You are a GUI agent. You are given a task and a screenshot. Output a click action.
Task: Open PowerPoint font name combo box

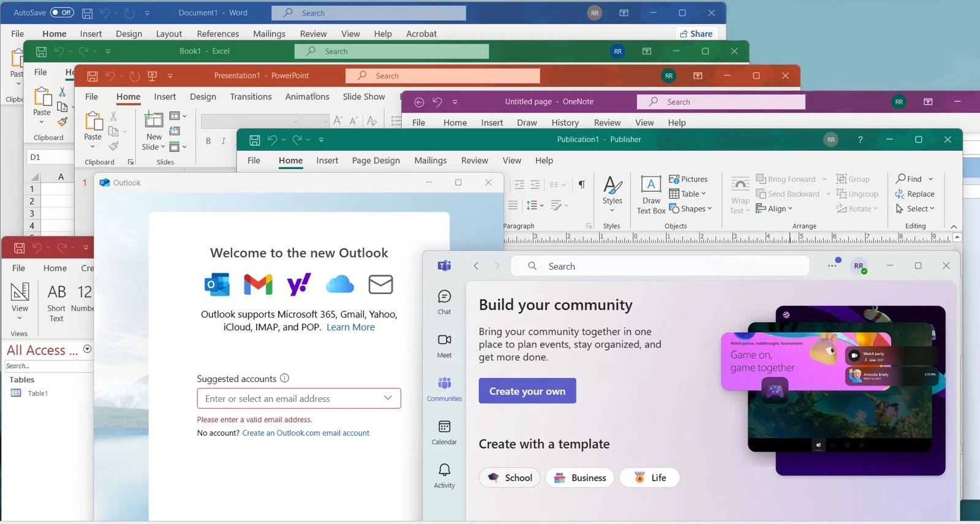(x=250, y=121)
